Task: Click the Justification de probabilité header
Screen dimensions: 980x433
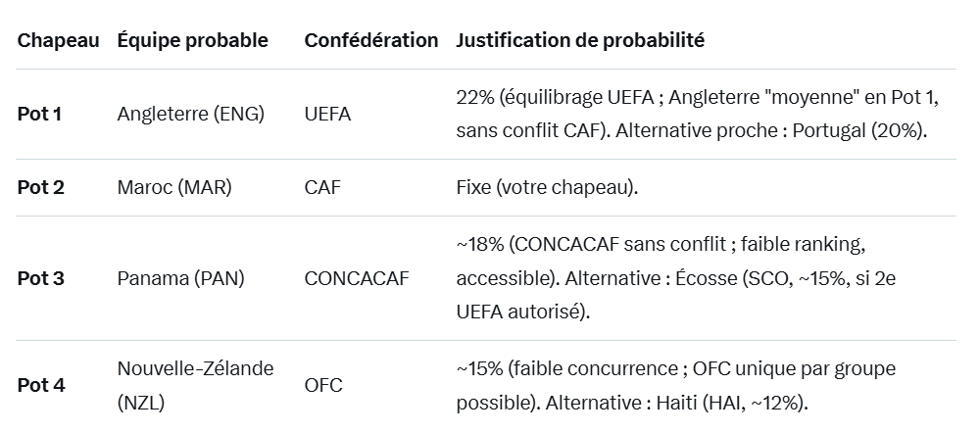Action: tap(580, 40)
